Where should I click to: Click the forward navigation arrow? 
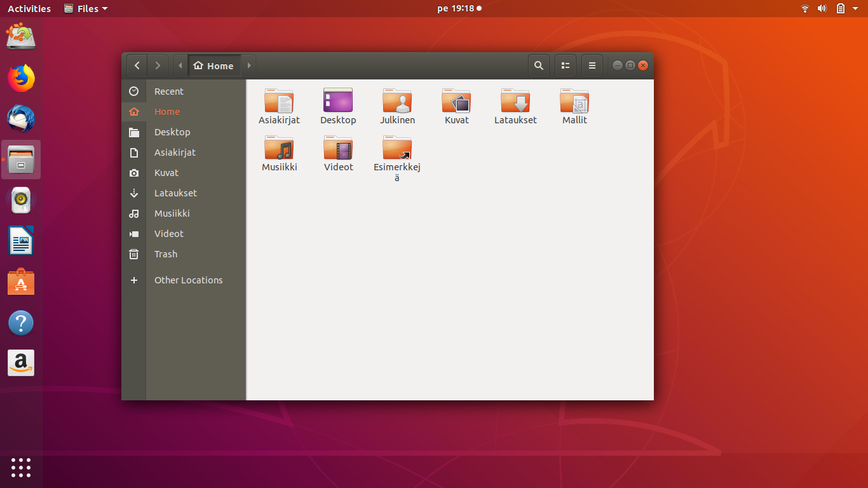[x=158, y=65]
